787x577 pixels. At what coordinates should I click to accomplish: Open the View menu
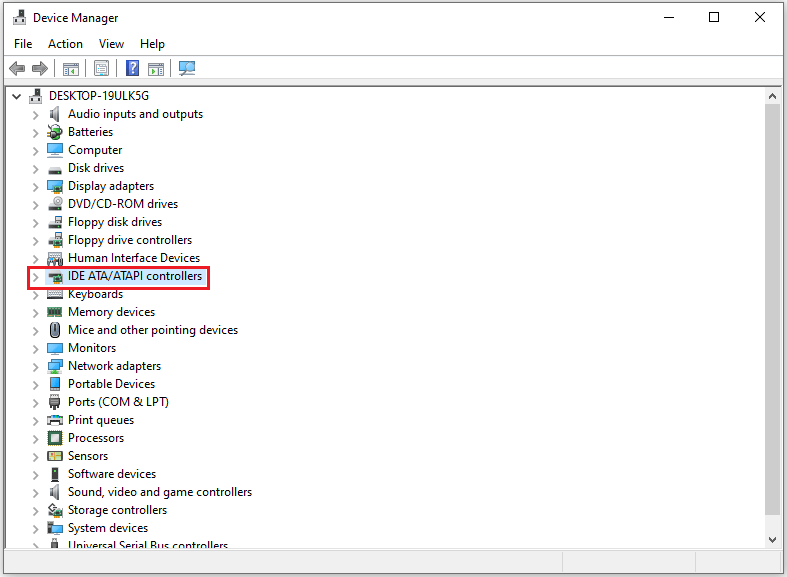(x=111, y=44)
